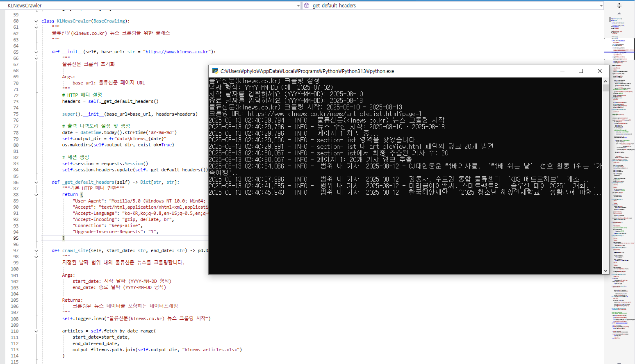Fold the return dictionary block at line 88
Viewport: 635px width, 364px height.
(x=36, y=195)
